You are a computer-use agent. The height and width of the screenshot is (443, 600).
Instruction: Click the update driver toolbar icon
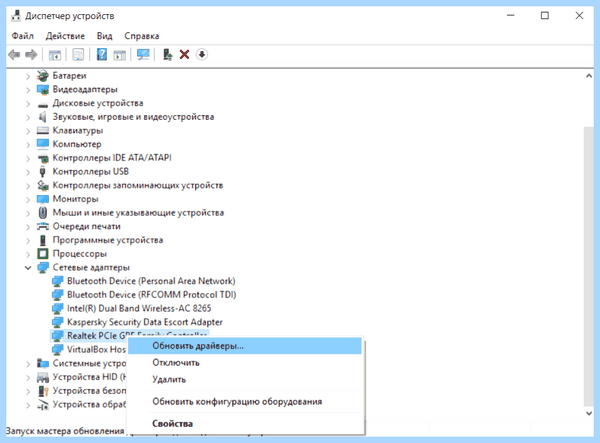point(167,54)
